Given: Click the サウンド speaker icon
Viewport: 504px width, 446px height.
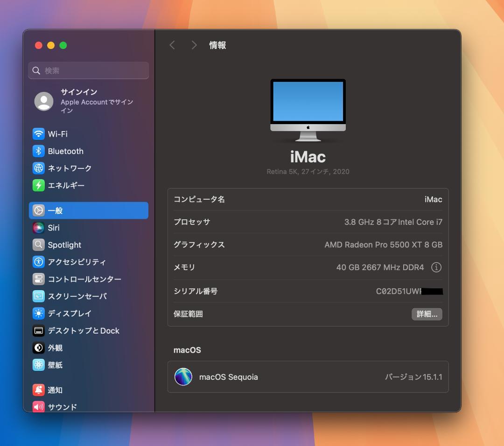Looking at the screenshot, I should coord(39,407).
